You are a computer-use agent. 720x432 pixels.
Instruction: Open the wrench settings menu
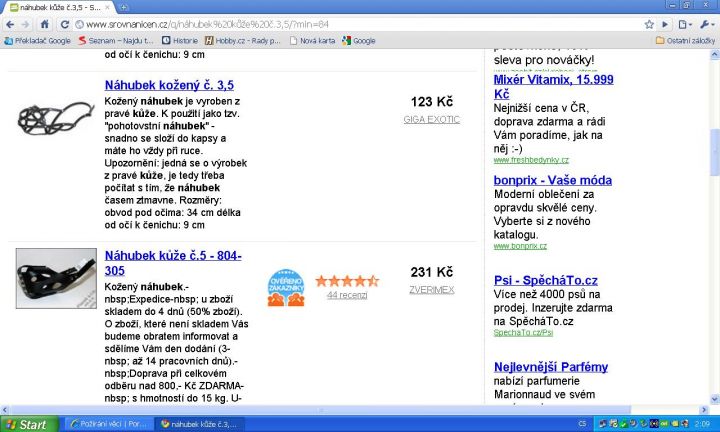coord(707,24)
